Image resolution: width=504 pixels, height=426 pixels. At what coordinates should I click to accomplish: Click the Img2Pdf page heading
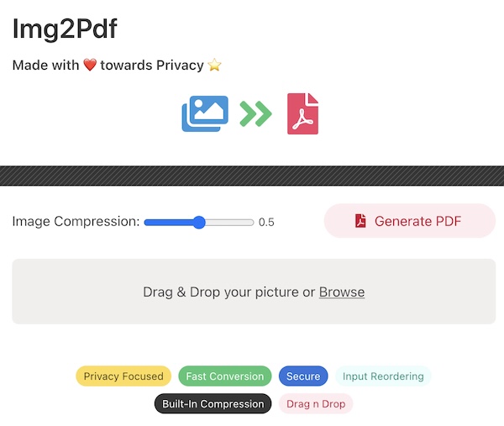point(65,29)
